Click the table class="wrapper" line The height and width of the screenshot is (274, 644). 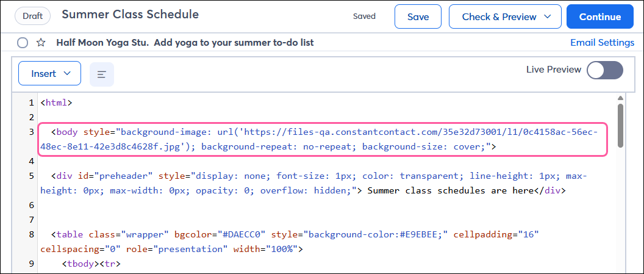coord(290,242)
